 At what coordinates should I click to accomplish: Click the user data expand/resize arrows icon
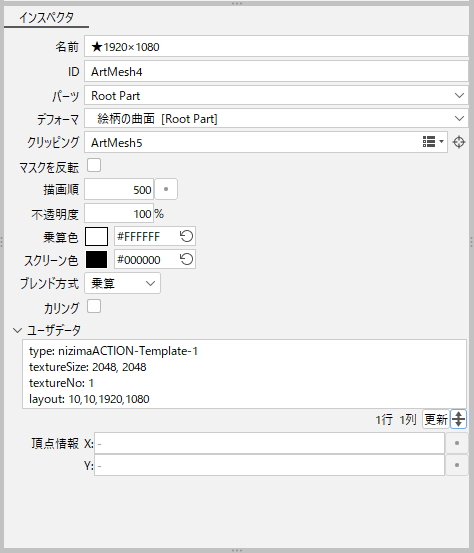tap(458, 419)
